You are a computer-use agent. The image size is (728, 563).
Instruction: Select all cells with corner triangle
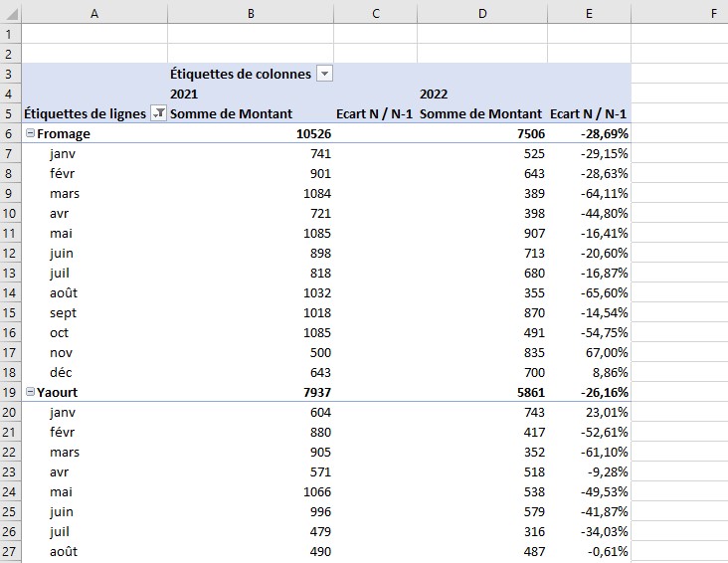click(x=11, y=14)
